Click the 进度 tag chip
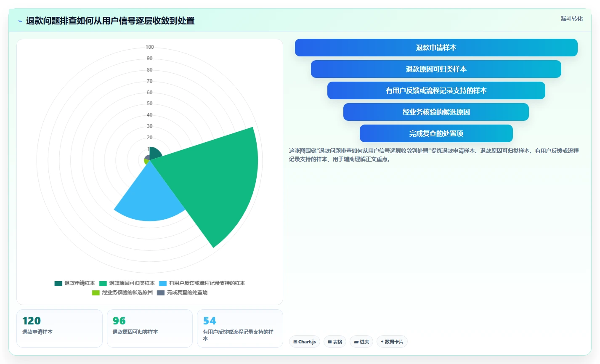The image size is (600, 364). point(361,342)
